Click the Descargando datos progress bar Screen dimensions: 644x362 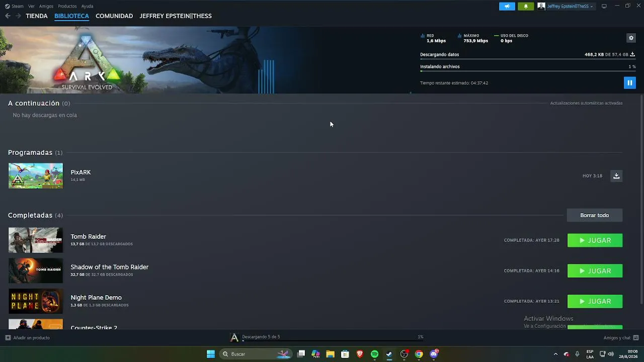tap(528, 59)
